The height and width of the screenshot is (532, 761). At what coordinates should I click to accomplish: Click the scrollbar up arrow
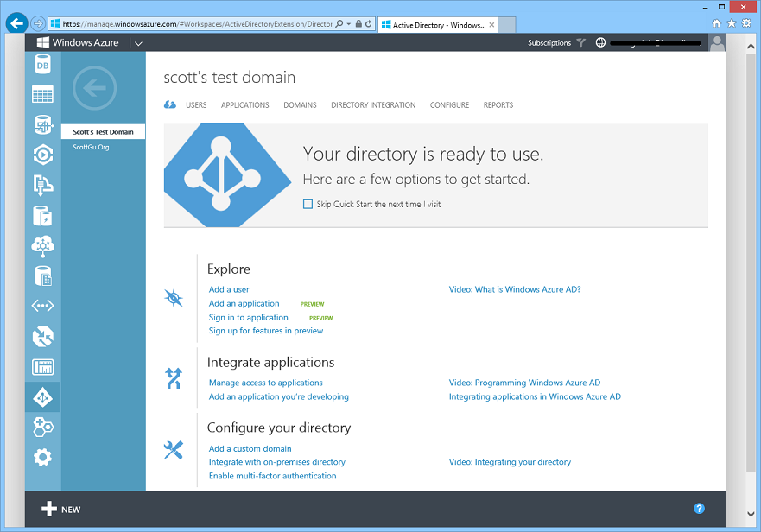tap(751, 47)
